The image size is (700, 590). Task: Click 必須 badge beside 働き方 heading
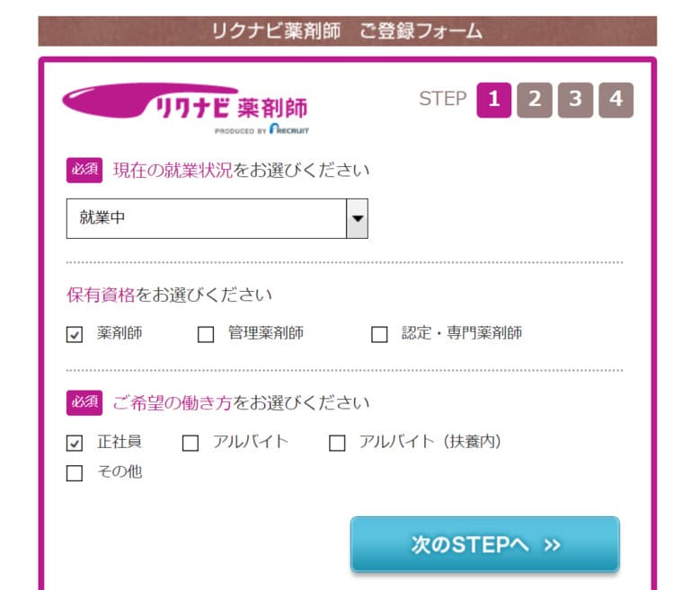coord(84,402)
